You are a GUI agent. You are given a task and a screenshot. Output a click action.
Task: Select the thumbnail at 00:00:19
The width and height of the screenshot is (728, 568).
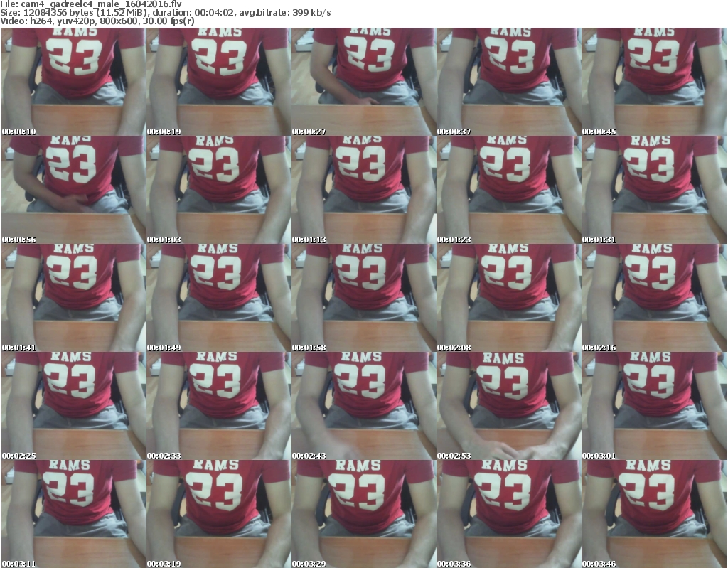tap(219, 82)
